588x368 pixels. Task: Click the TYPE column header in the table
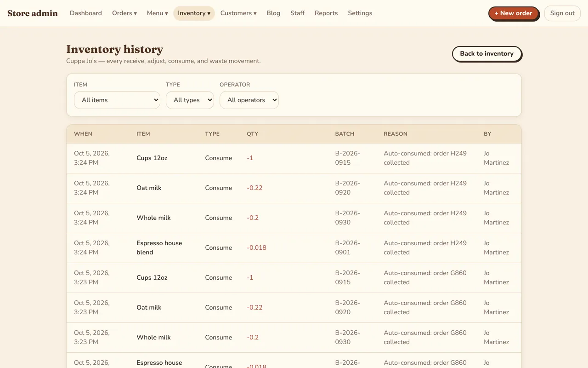pyautogui.click(x=212, y=134)
